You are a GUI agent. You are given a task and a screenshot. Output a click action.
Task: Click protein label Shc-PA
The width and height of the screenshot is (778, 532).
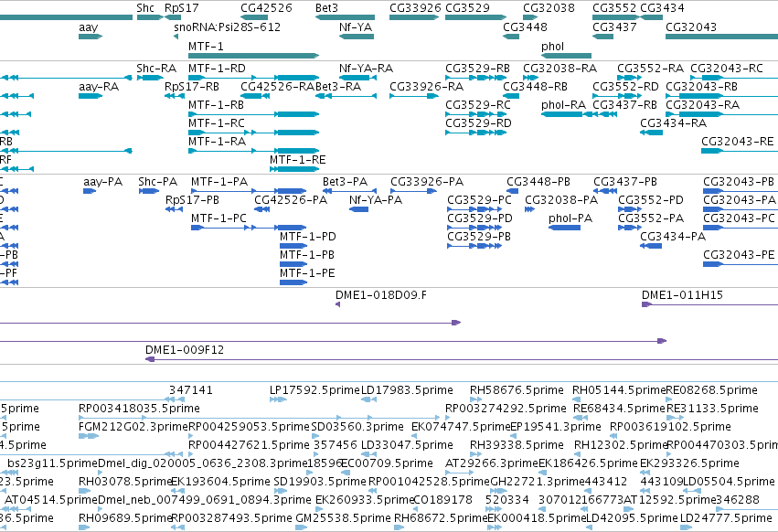pos(158,182)
